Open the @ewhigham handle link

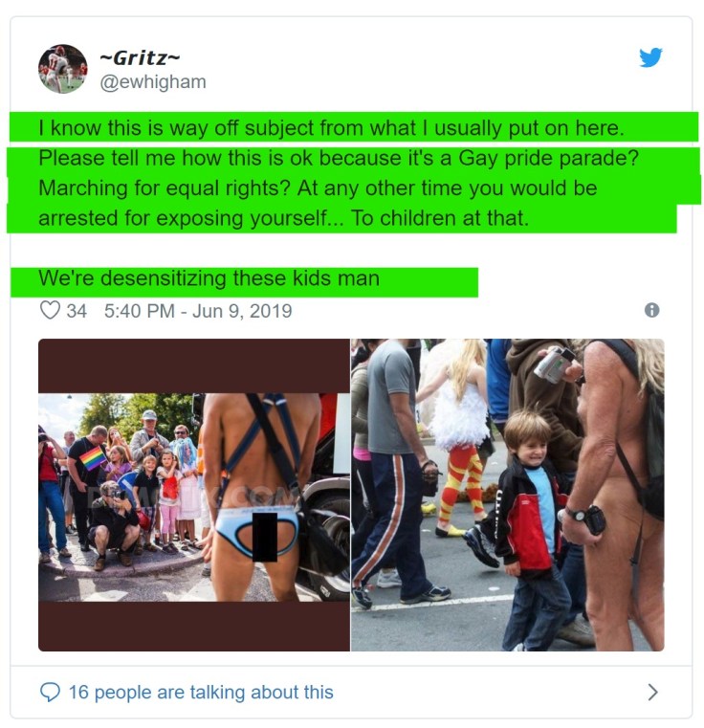pyautogui.click(x=153, y=82)
